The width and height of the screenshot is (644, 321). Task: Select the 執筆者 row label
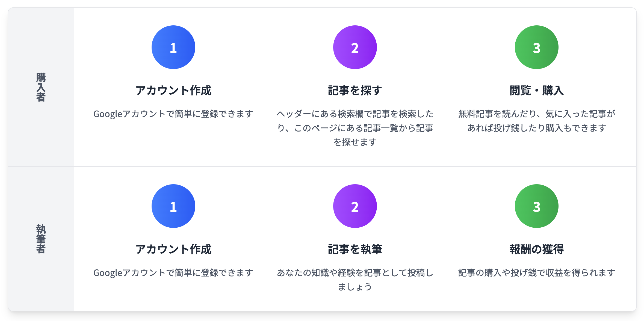[41, 239]
